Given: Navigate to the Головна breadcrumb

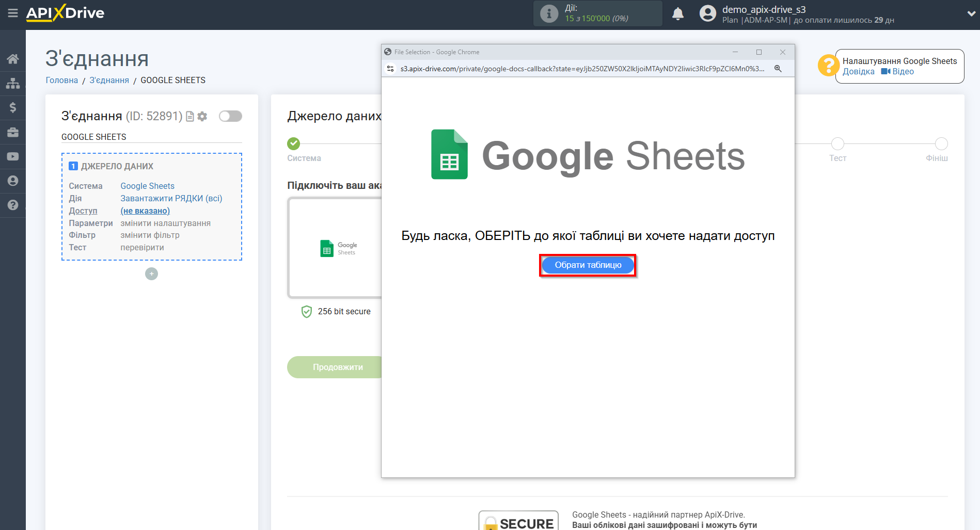Looking at the screenshot, I should 61,80.
